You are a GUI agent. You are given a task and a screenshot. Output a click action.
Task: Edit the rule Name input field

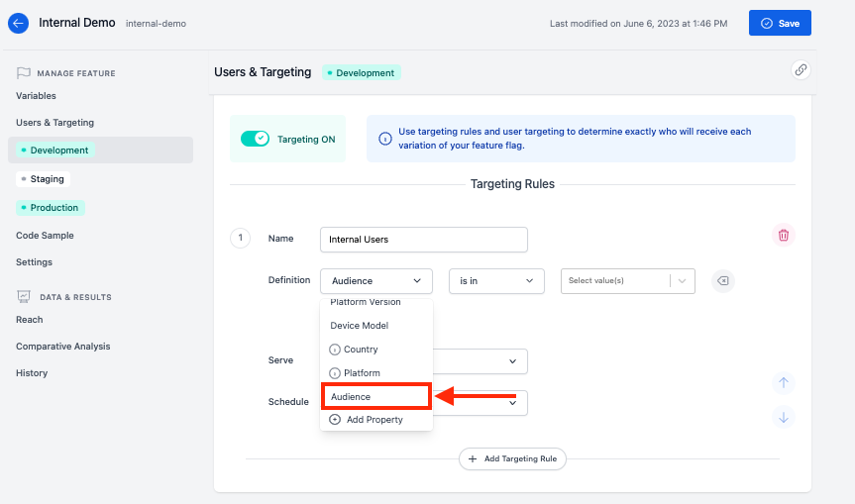[423, 240]
